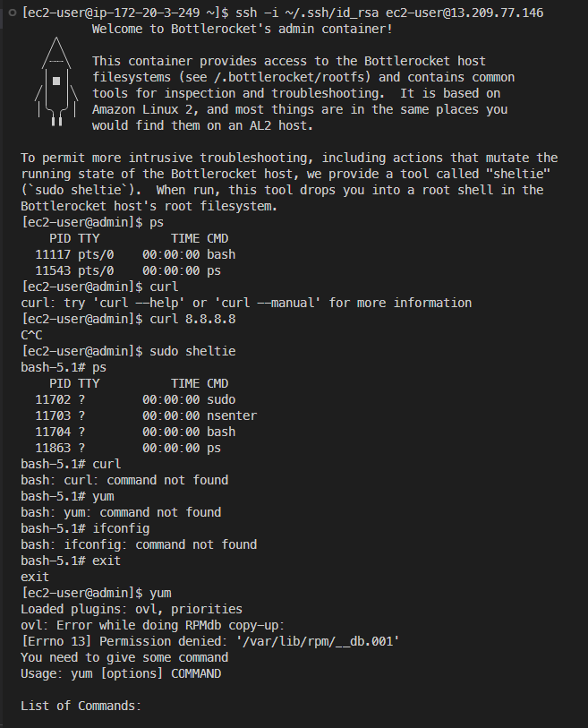
Task: Click the "Welcome to Bottlerocket's admin container!" line
Action: [243, 29]
